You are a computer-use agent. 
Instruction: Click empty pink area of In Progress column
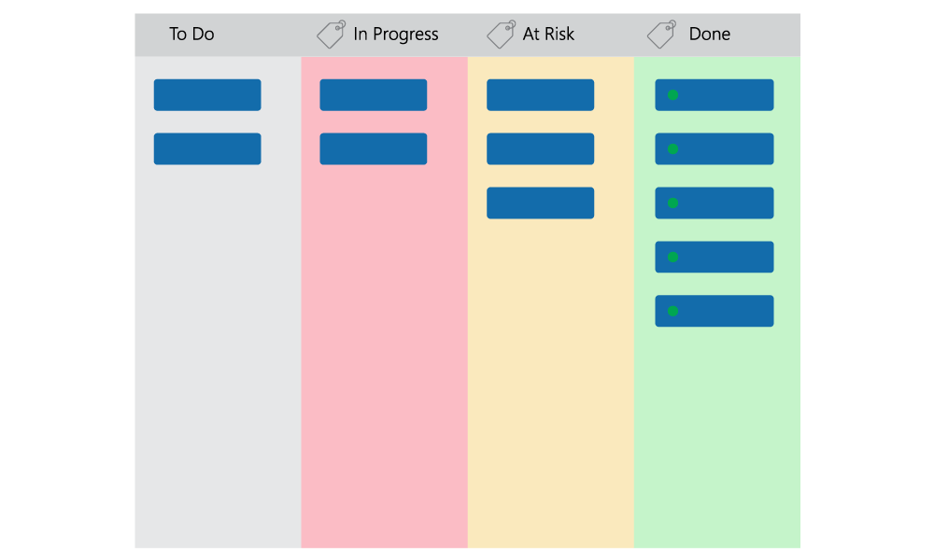[384, 357]
